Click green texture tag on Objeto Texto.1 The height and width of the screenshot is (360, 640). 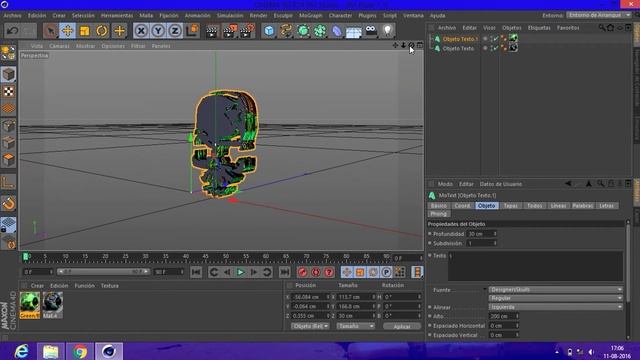coord(513,38)
